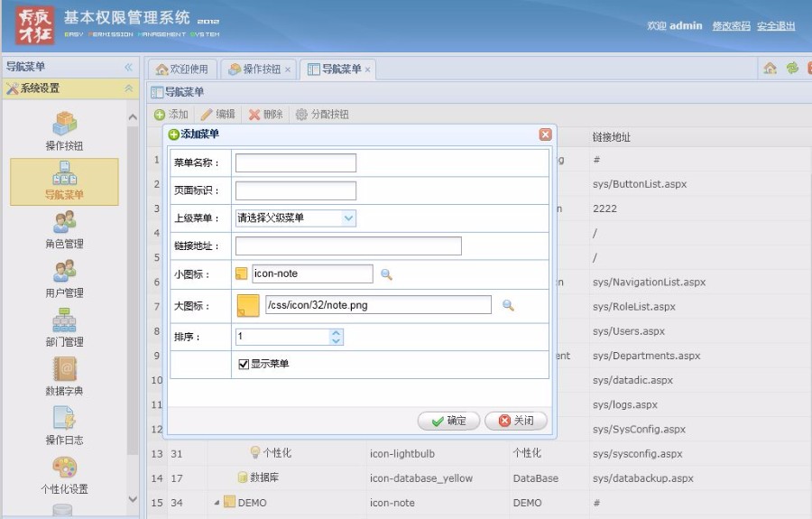Viewport: 812px width, 519px height.
Task: Toggle the 显示菜单 checkbox
Action: point(244,364)
